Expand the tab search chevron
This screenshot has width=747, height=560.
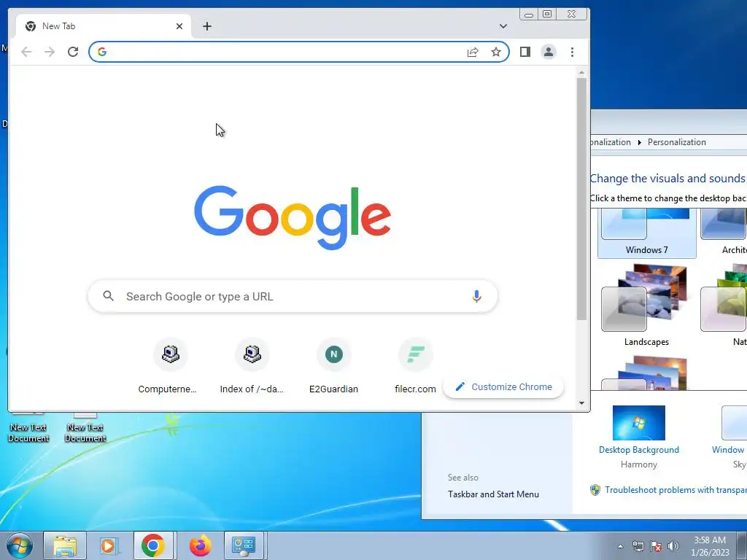503,26
